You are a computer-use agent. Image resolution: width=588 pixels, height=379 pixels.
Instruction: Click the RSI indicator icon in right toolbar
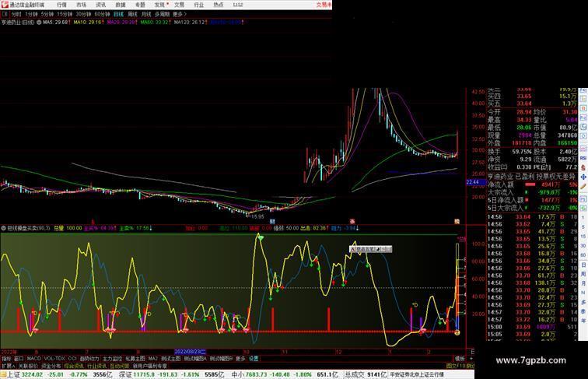point(583,158)
